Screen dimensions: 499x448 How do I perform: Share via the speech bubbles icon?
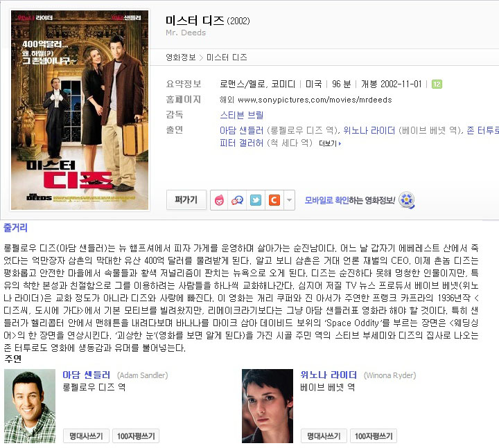[237, 200]
